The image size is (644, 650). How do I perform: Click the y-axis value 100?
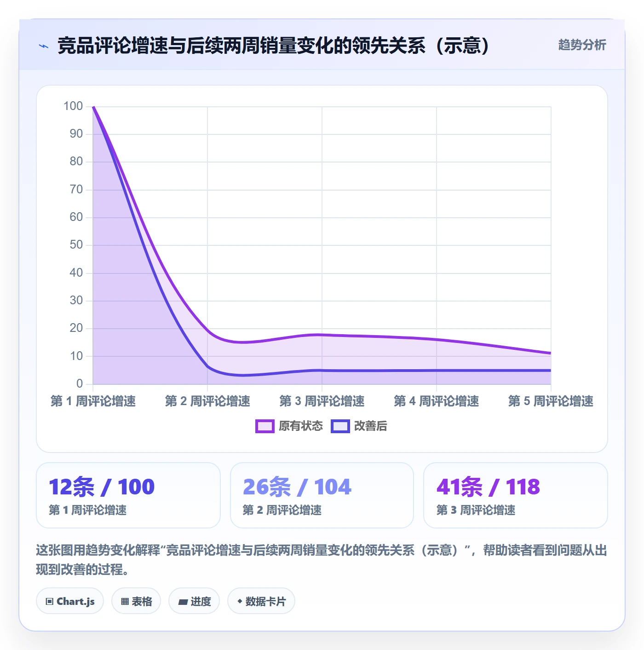coord(73,106)
